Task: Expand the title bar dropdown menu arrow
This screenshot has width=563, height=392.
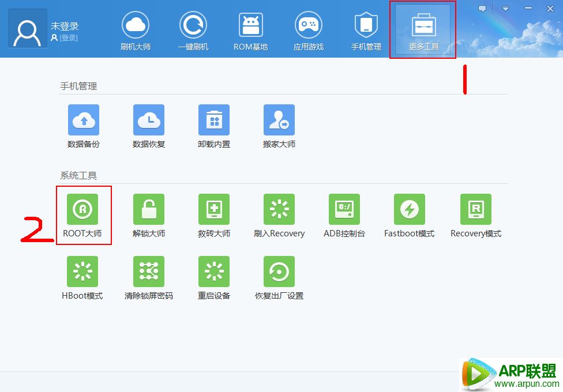Action: [x=505, y=9]
